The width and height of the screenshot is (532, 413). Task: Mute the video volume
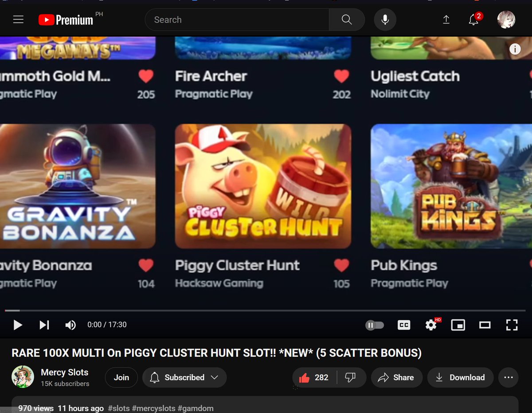(x=70, y=325)
